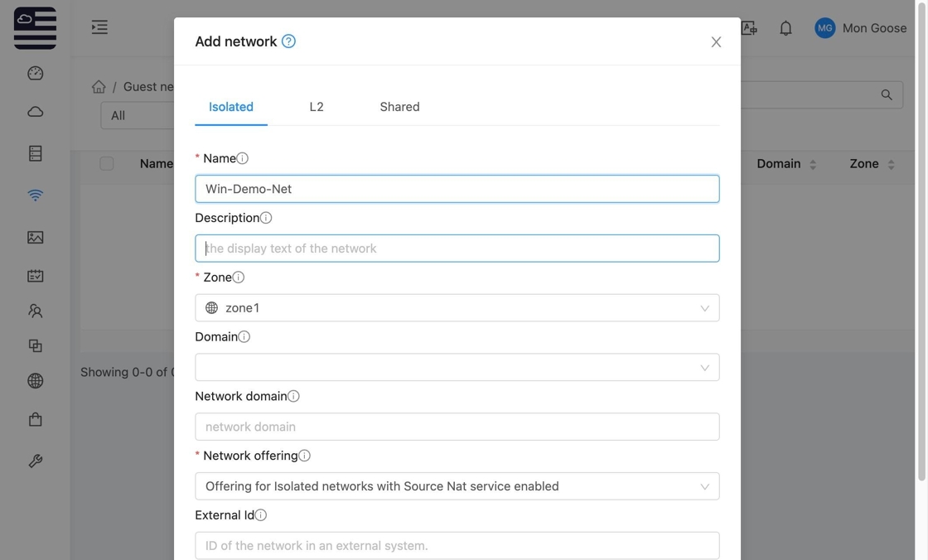This screenshot has height=560, width=928.
Task: Click the notifications bell icon
Action: point(785,28)
